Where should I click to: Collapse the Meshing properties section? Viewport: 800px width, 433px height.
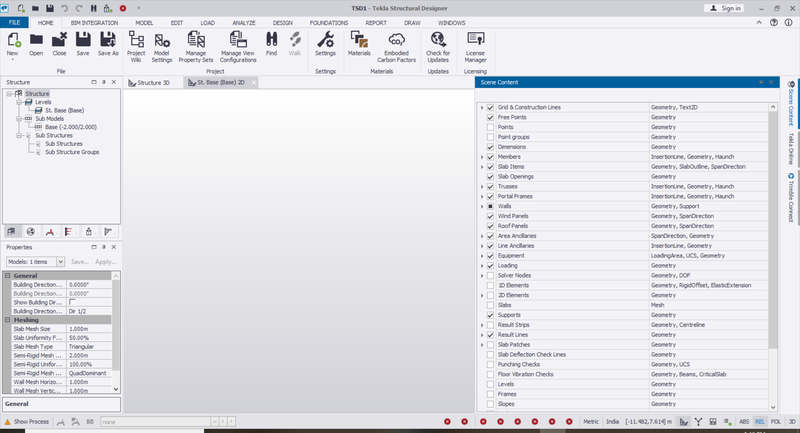[x=8, y=320]
